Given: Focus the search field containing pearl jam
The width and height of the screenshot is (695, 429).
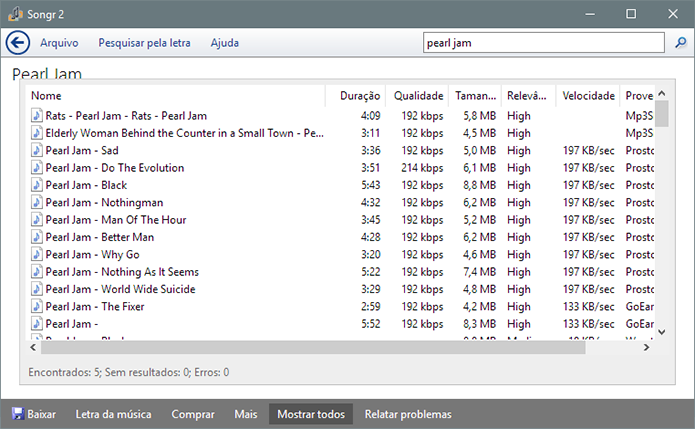Looking at the screenshot, I should pos(543,43).
